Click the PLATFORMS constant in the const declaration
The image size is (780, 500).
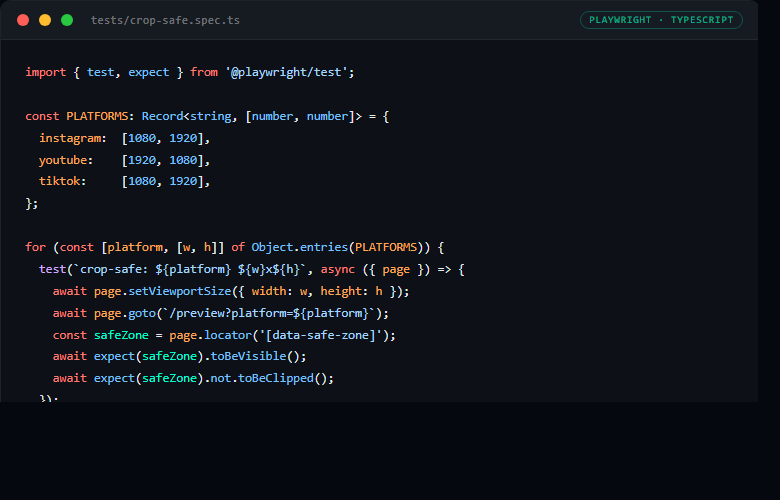97,116
